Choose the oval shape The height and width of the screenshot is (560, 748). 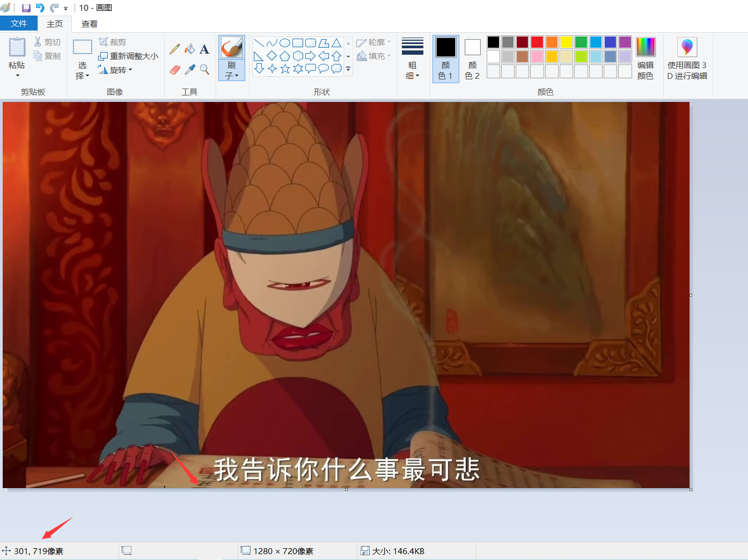(x=285, y=43)
